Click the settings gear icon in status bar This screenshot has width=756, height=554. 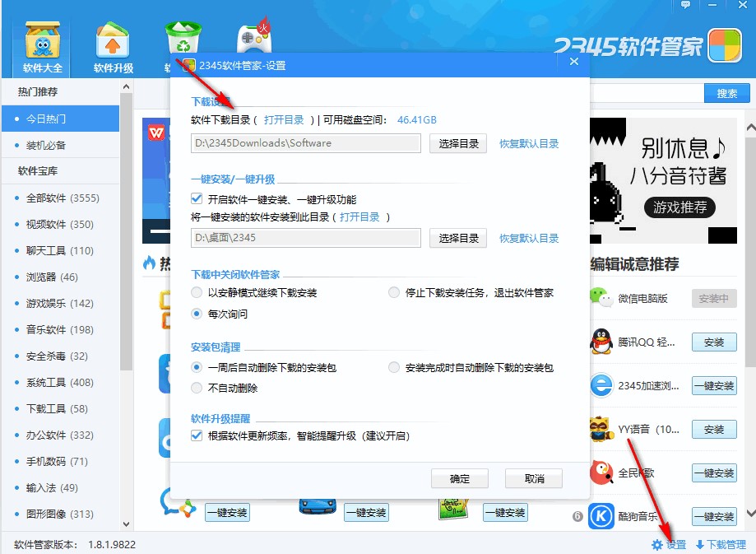656,545
